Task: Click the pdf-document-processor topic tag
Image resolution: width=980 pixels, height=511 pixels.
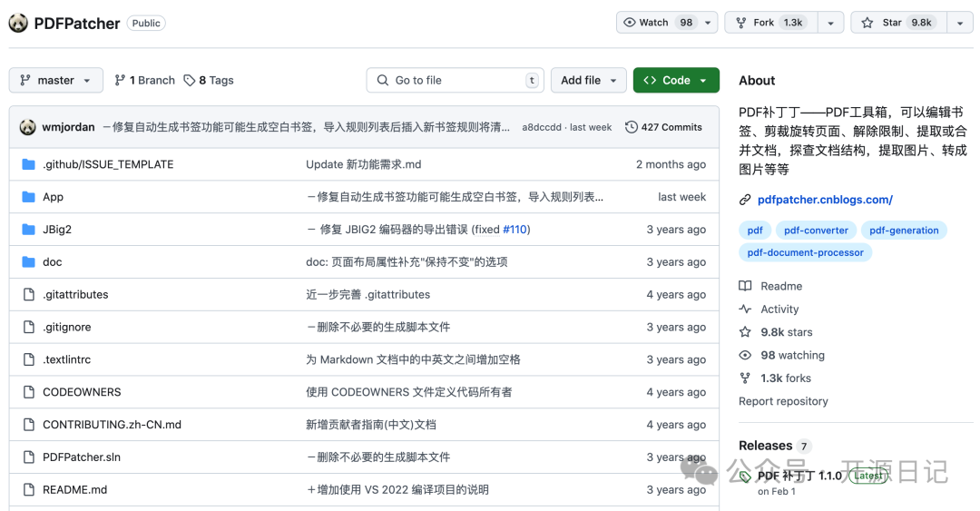Action: pos(805,252)
